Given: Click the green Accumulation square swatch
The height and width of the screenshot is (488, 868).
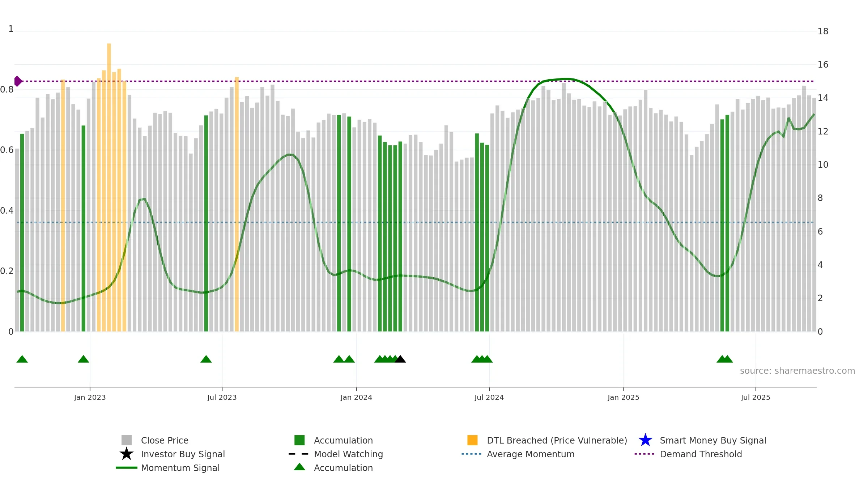Looking at the screenshot, I should pyautogui.click(x=299, y=440).
